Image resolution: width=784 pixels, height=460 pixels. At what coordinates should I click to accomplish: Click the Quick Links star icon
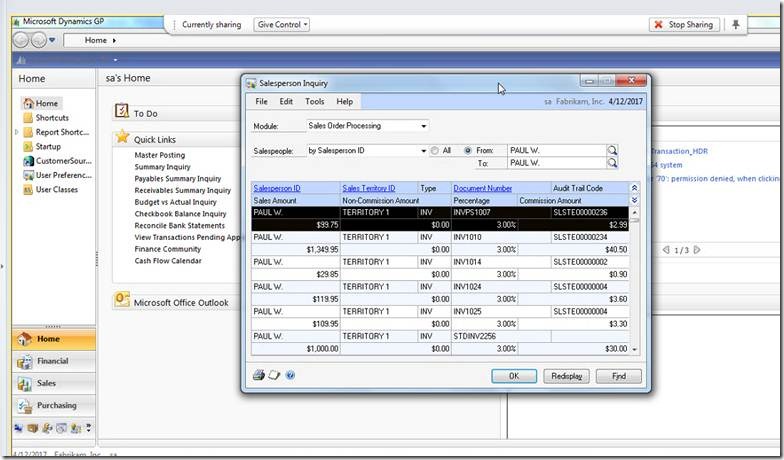pos(122,138)
